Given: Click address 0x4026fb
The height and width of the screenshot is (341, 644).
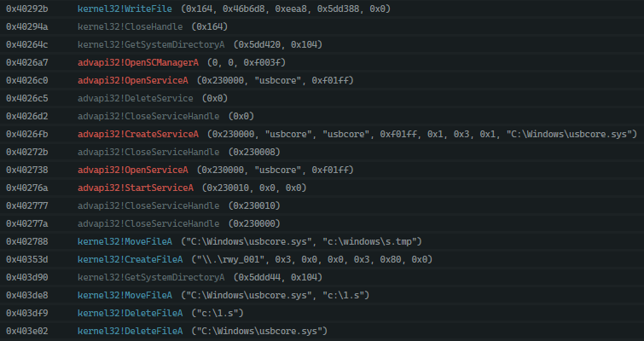Looking at the screenshot, I should [x=27, y=134].
